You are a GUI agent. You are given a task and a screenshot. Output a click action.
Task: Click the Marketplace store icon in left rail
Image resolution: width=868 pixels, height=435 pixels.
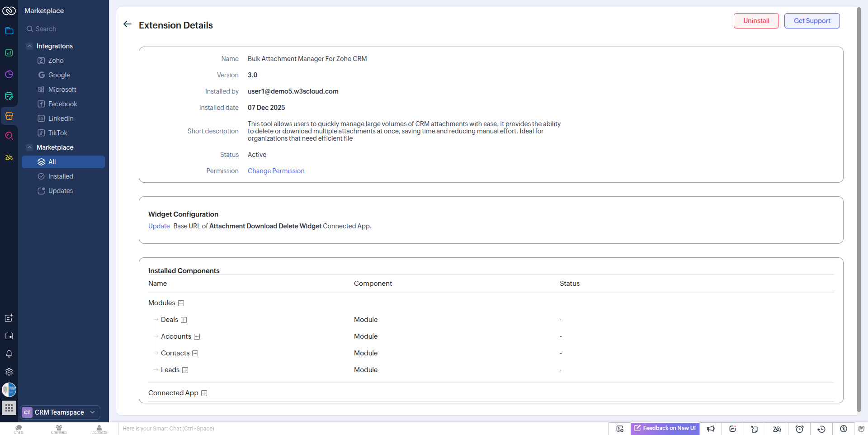tap(9, 116)
